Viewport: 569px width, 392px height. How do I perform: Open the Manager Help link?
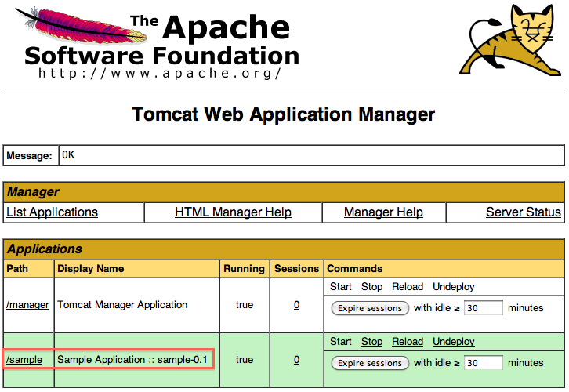(x=383, y=212)
